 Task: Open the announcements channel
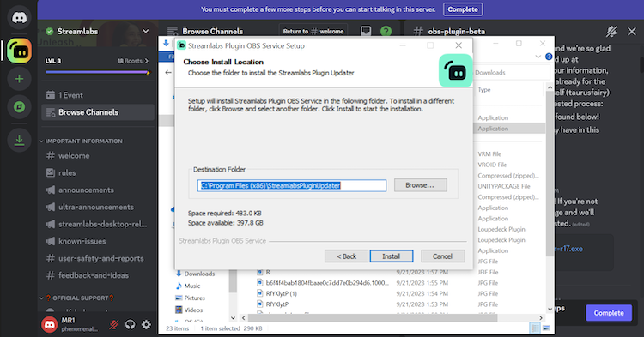pos(98,190)
